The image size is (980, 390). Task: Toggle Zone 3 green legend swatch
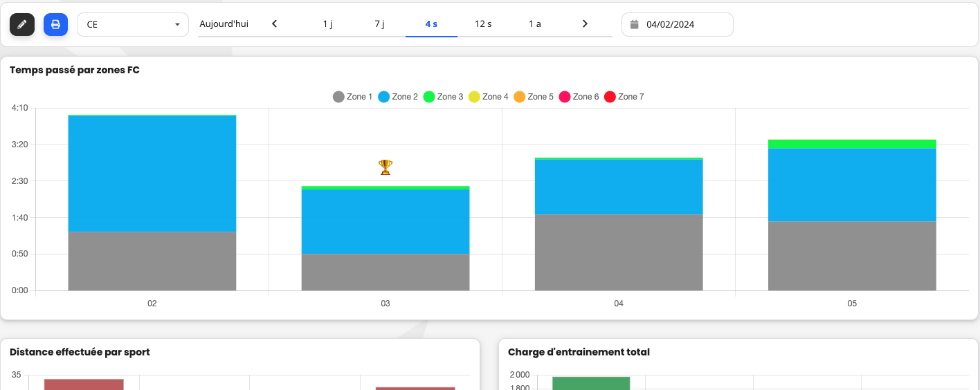point(428,97)
